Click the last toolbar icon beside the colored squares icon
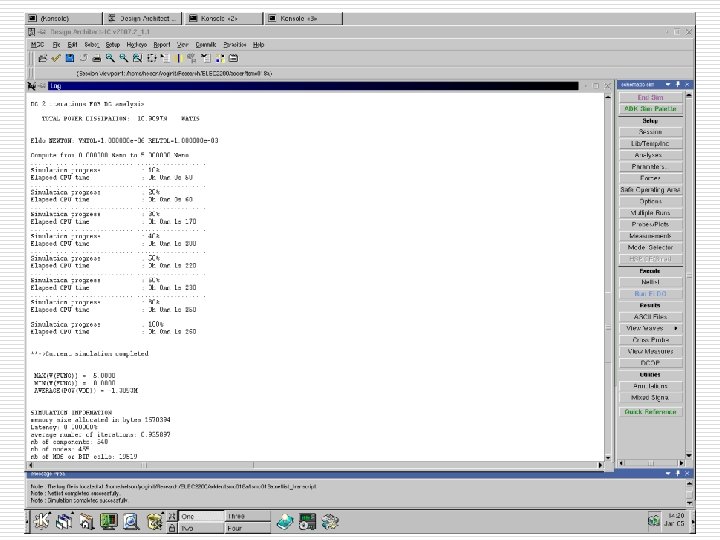 233,58
